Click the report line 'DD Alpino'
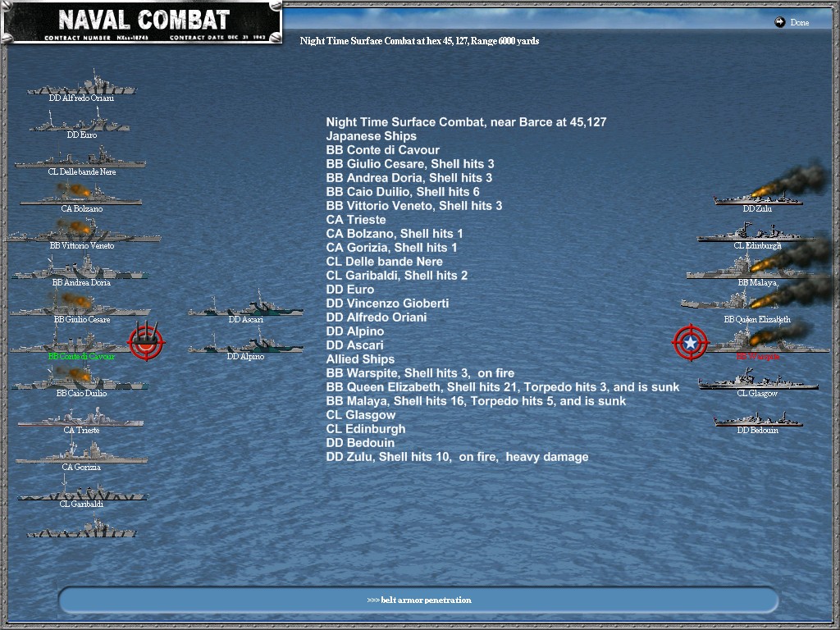 pos(354,331)
